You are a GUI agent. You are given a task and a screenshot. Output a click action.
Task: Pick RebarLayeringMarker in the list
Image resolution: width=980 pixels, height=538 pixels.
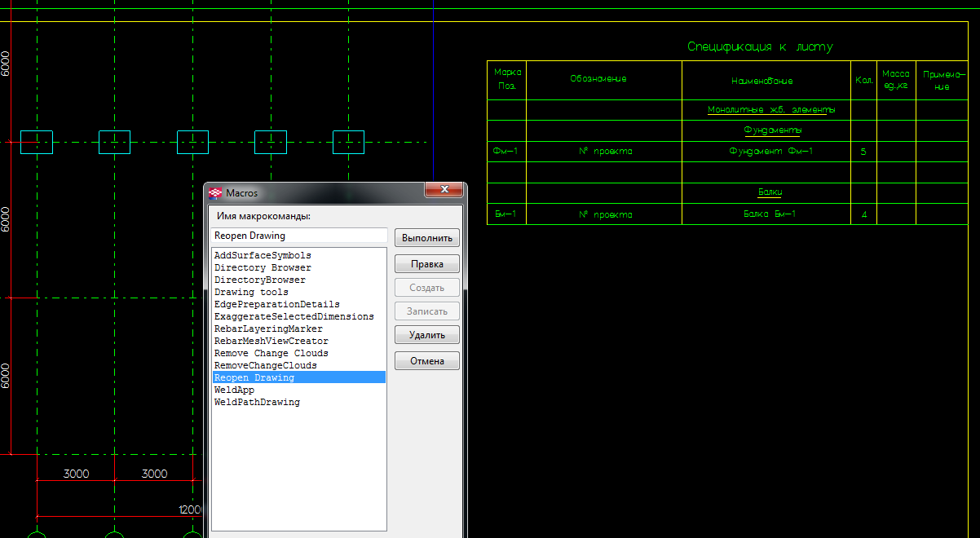coord(268,329)
